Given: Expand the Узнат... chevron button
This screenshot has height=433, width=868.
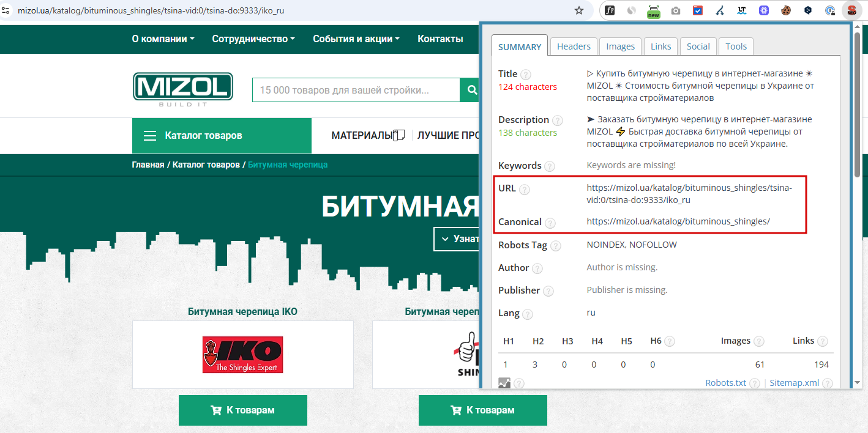Looking at the screenshot, I should [457, 239].
